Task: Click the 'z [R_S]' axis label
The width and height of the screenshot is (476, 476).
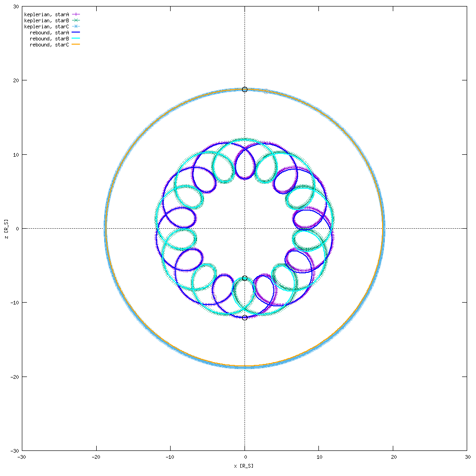Action: point(7,229)
